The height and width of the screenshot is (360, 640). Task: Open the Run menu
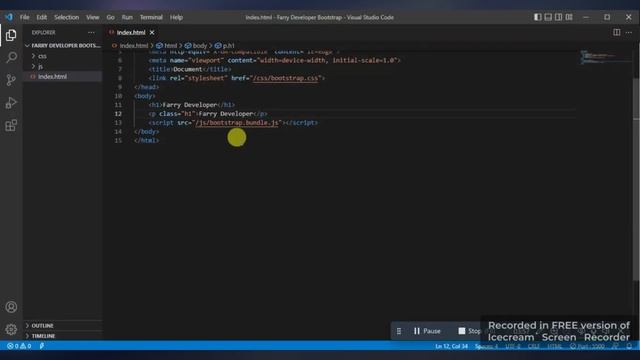[127, 17]
